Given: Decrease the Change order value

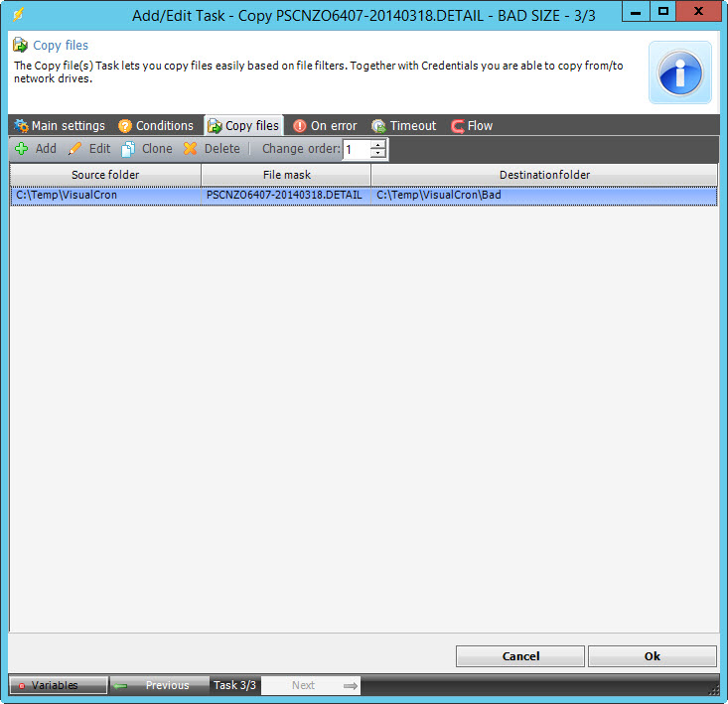Looking at the screenshot, I should 377,155.
